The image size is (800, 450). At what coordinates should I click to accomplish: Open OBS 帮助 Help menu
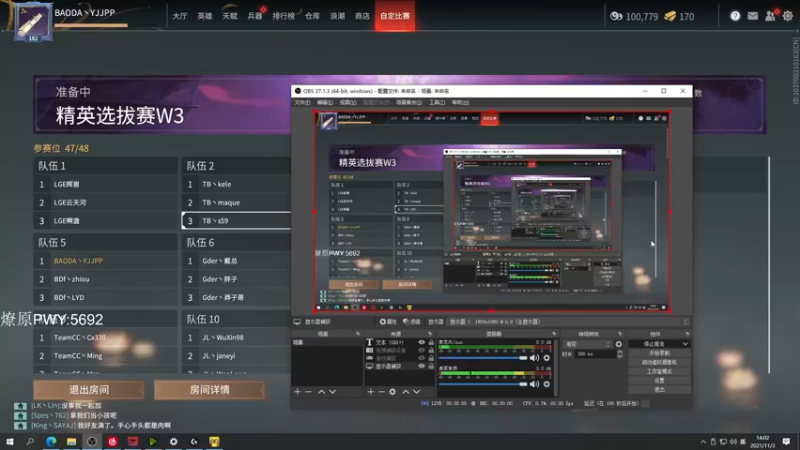pyautogui.click(x=460, y=103)
